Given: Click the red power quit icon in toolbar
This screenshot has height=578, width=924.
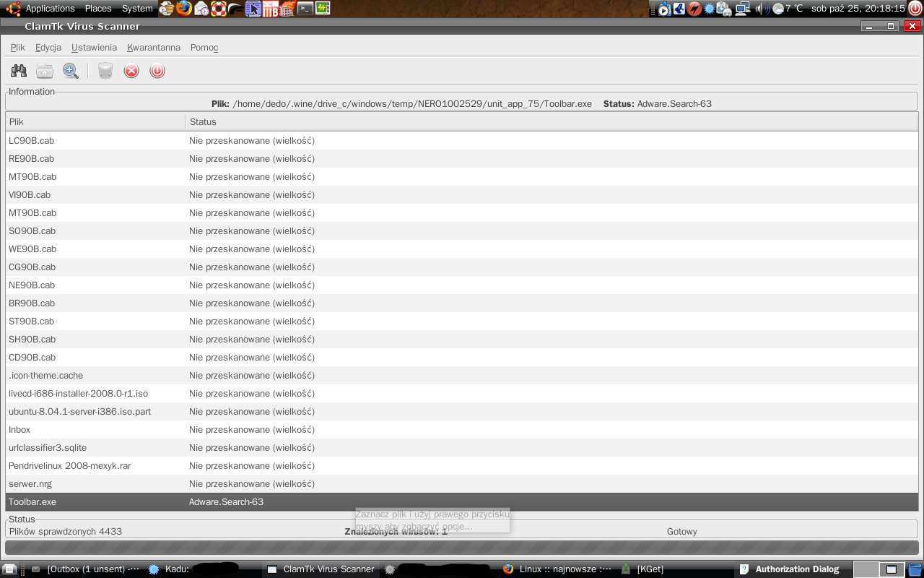Looking at the screenshot, I should tap(157, 71).
